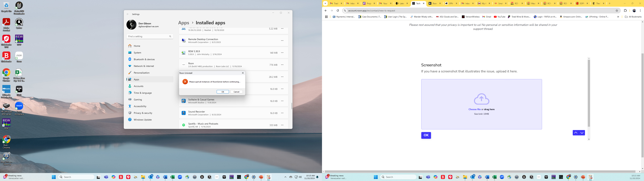Open the Chrome three-dot menu
This screenshot has width=644, height=181.
click(x=640, y=11)
